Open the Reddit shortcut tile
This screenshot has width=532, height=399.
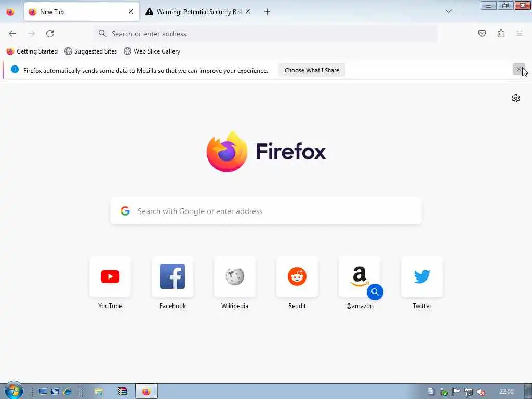tap(297, 276)
